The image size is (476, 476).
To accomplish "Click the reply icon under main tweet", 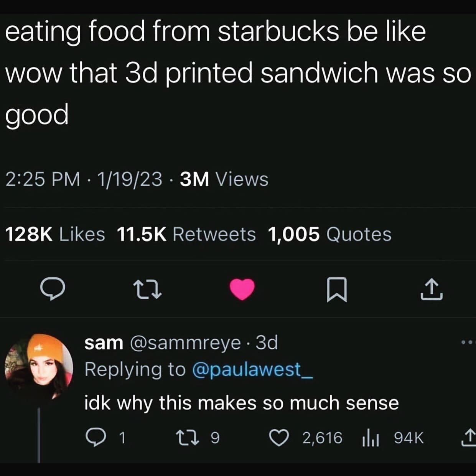I will tap(53, 290).
